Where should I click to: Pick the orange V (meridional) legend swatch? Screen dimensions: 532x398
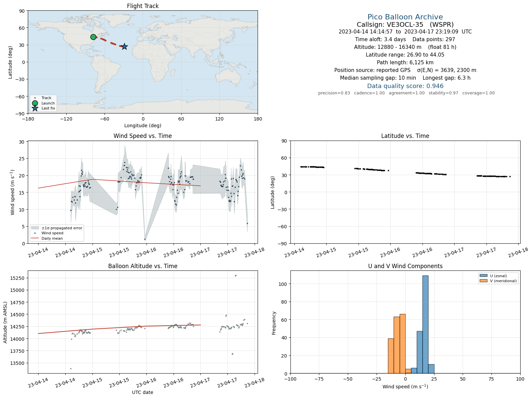[x=483, y=281]
